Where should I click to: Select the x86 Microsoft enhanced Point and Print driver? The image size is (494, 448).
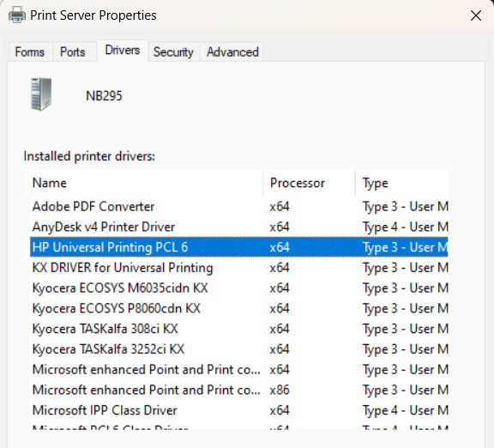tap(238, 390)
